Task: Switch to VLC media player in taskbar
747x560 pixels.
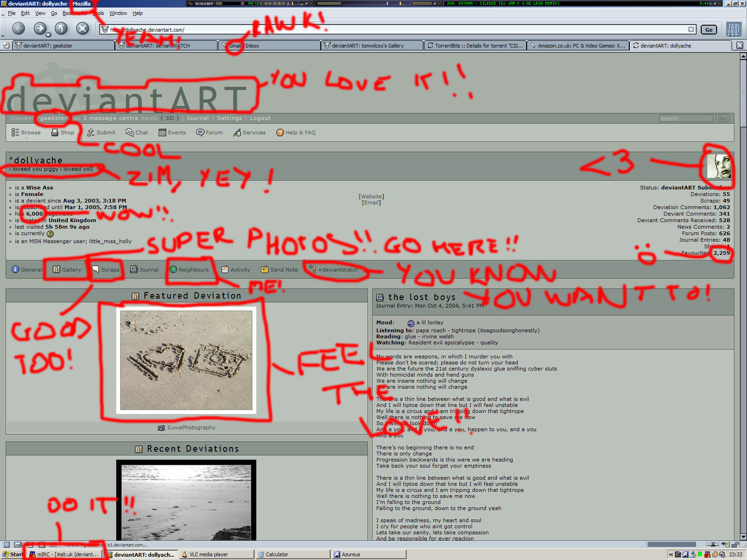Action: (x=217, y=554)
